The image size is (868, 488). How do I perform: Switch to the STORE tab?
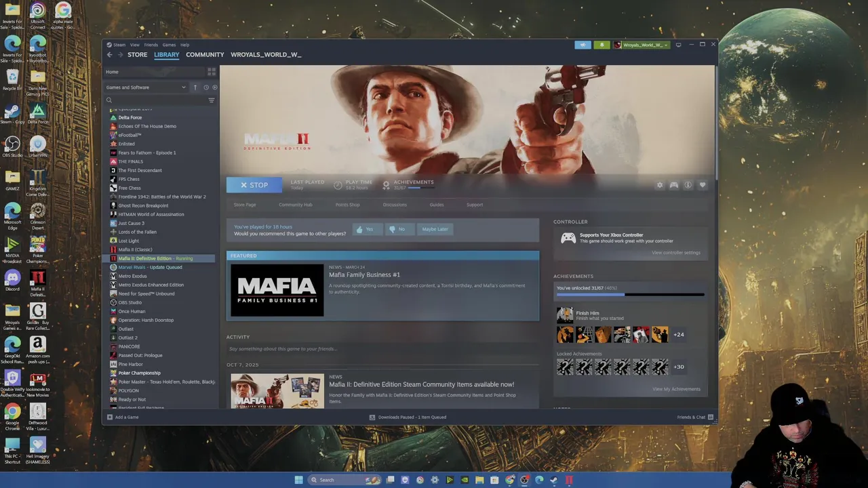click(x=137, y=54)
